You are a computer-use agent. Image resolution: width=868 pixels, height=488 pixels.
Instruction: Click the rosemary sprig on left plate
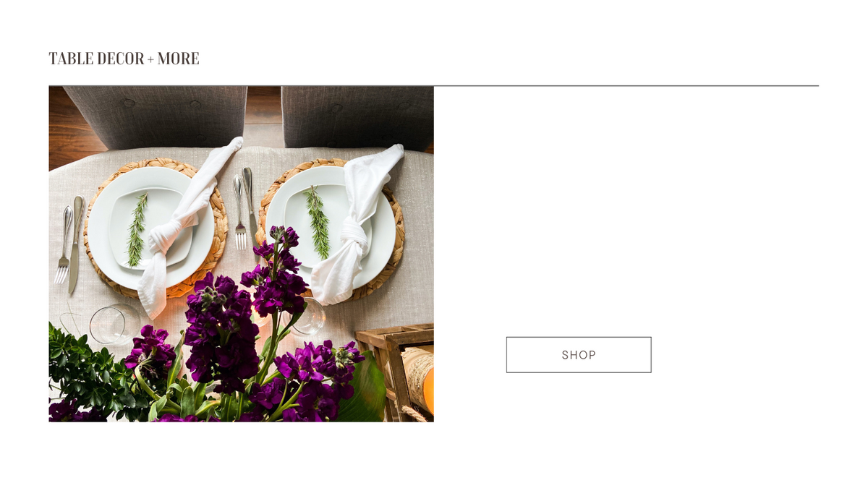click(137, 230)
